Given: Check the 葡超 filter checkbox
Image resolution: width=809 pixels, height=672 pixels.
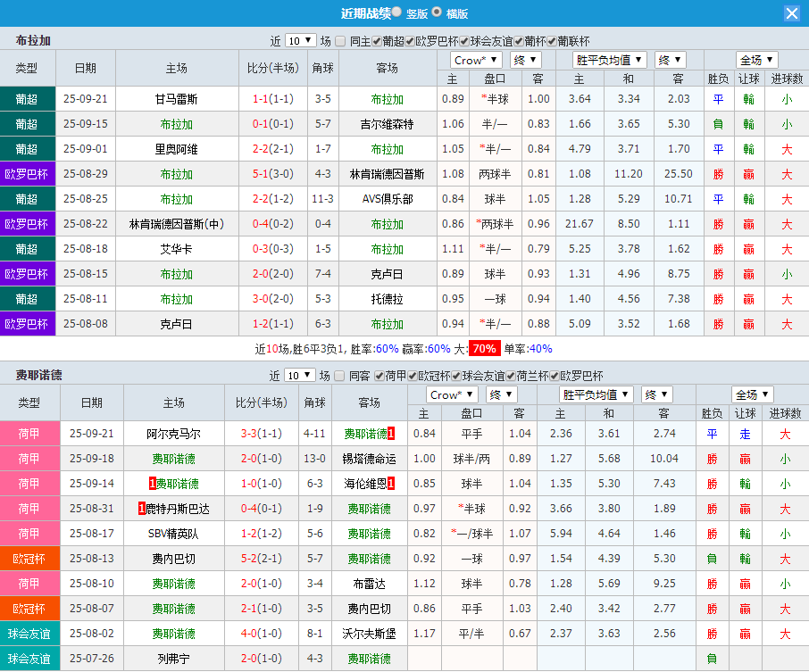Looking at the screenshot, I should click(375, 39).
